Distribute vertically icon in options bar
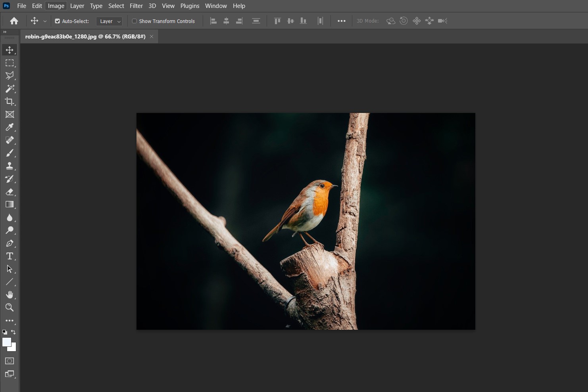This screenshot has width=588, height=392. point(256,21)
